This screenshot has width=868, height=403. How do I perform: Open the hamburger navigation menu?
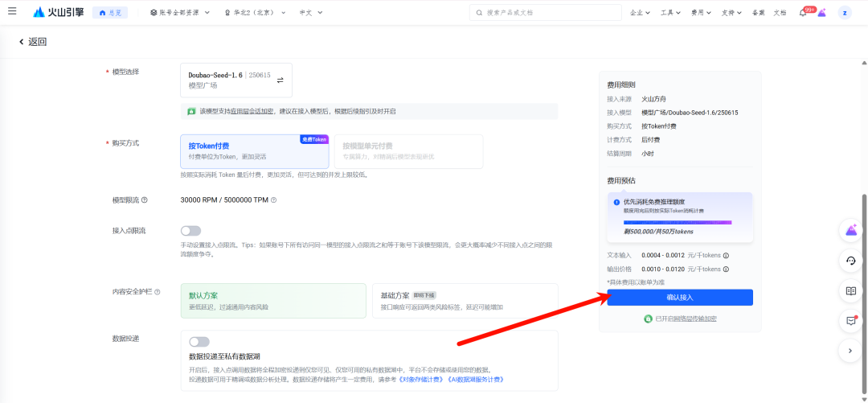12,11
